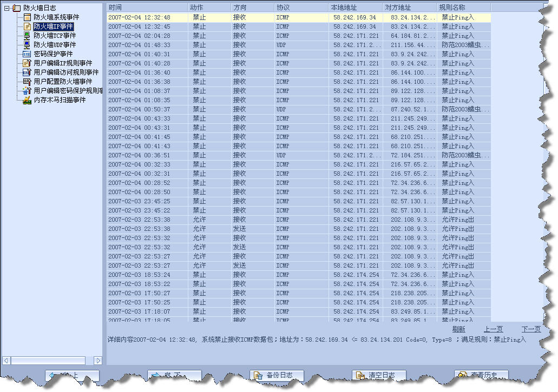Click the computer icon beside 防火墙UDP事件
The image size is (558, 392).
pyautogui.click(x=27, y=45)
